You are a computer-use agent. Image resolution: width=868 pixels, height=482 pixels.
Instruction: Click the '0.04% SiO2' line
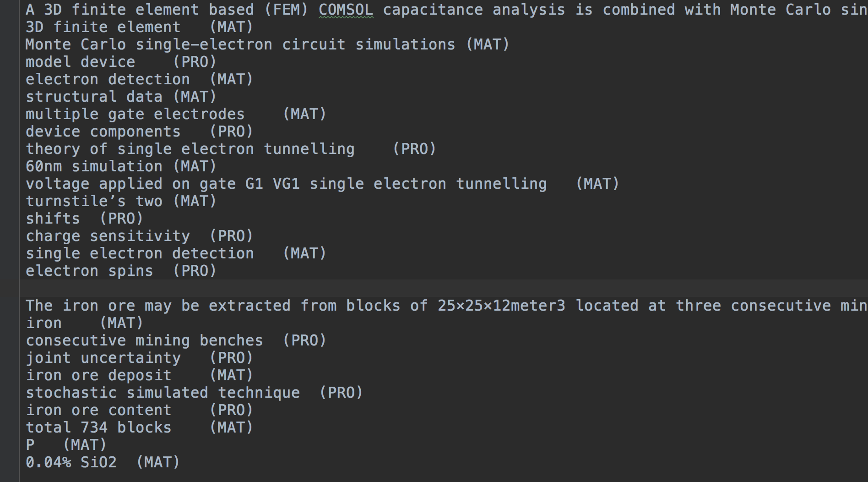click(x=103, y=462)
